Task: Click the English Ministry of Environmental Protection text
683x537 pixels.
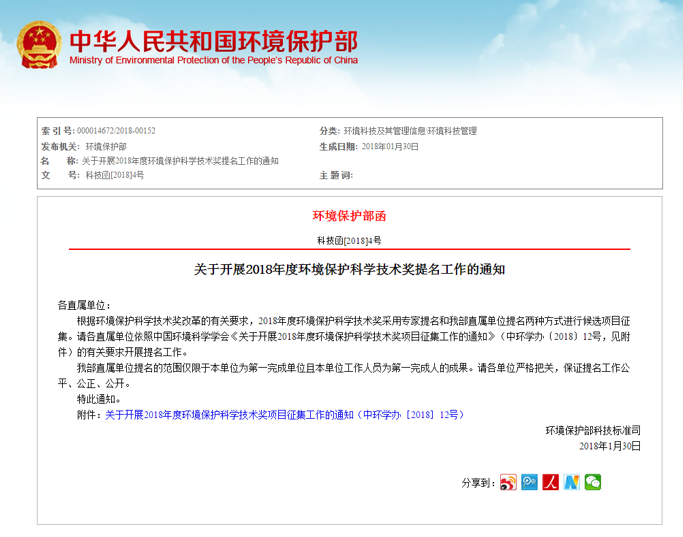Action: [213, 62]
